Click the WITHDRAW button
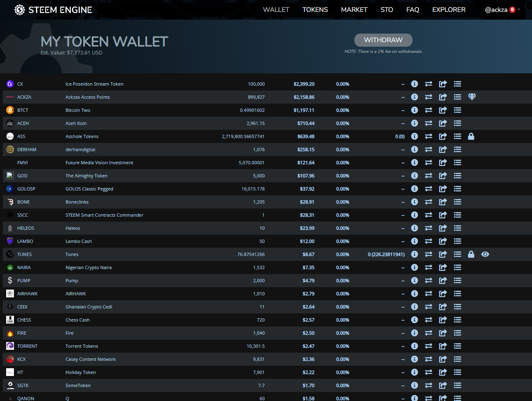Image resolution: width=532 pixels, height=401 pixels. (x=383, y=40)
